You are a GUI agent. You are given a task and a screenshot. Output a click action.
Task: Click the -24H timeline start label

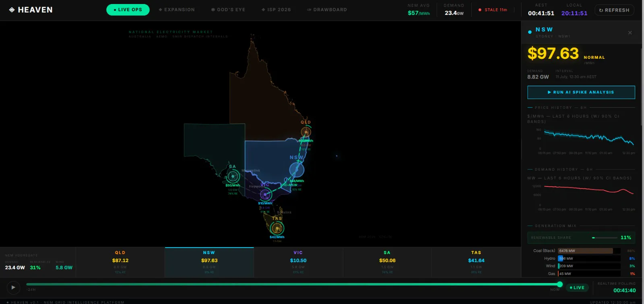(x=31, y=290)
